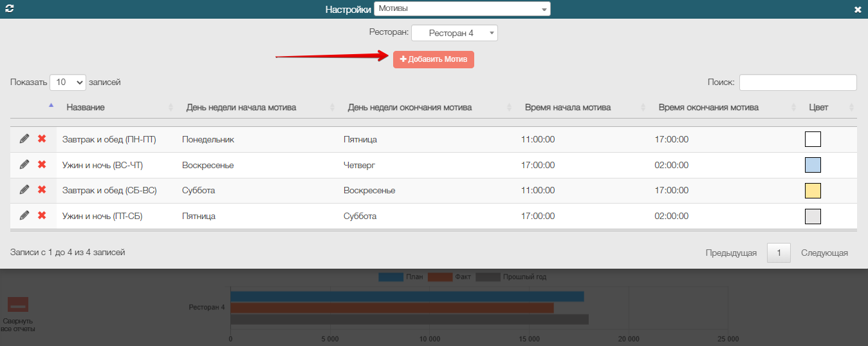Image resolution: width=868 pixels, height=346 pixels.
Task: Open the Ресторан 4 dropdown
Action: tap(454, 33)
